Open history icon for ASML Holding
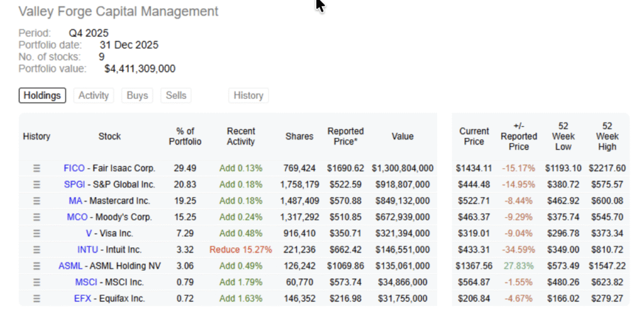The image size is (644, 321). tap(36, 266)
